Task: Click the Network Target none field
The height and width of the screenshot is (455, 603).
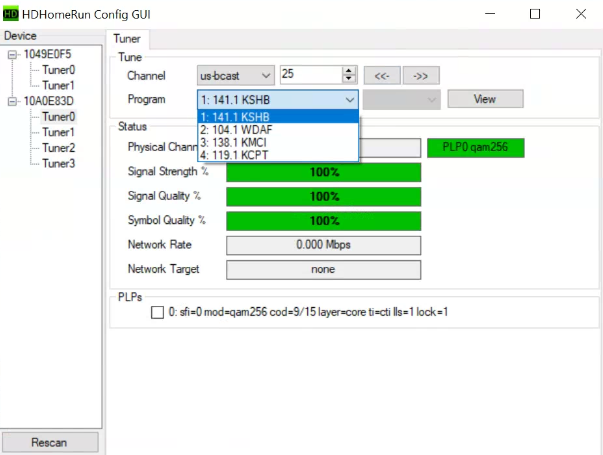Action: point(324,270)
